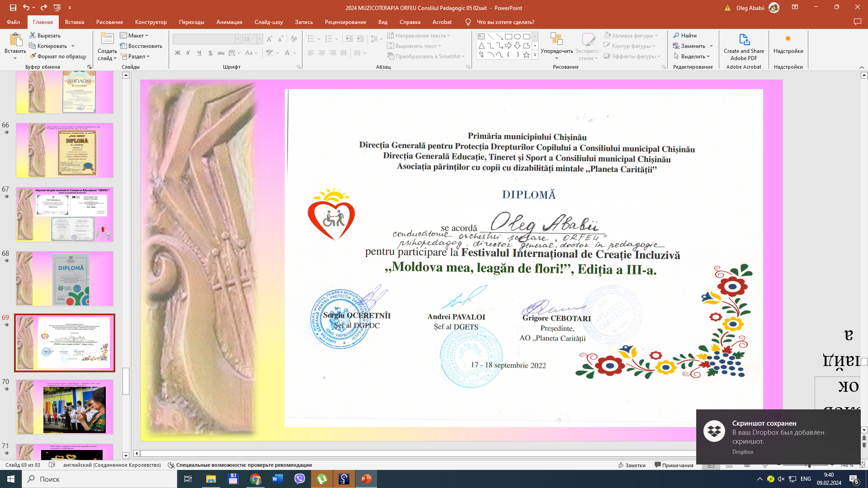Screen dimensions: 868x488
Task: Reset slide with the Восстановить button
Action: pos(141,46)
